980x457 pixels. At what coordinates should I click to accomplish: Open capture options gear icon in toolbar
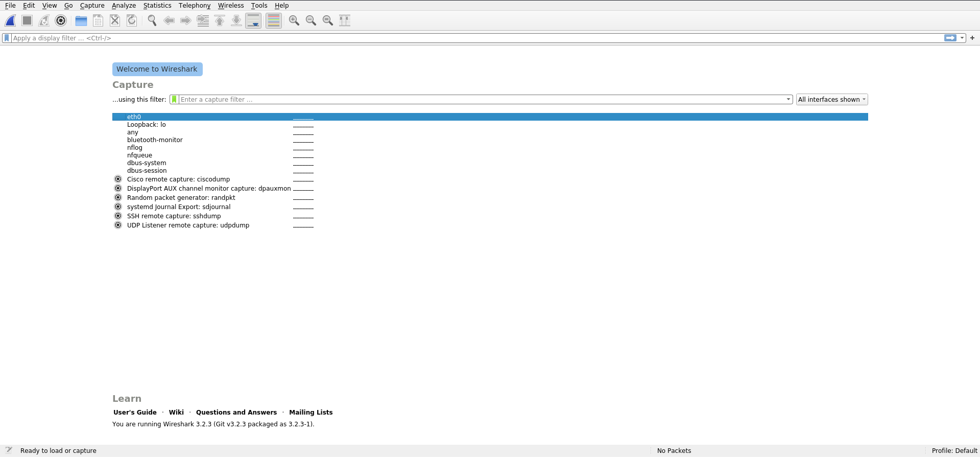tap(61, 20)
